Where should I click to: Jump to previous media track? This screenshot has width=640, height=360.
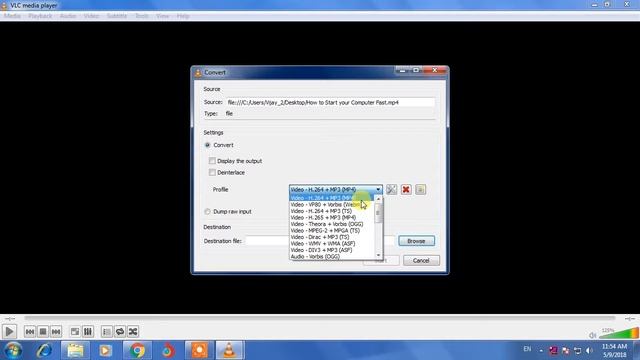coord(30,331)
